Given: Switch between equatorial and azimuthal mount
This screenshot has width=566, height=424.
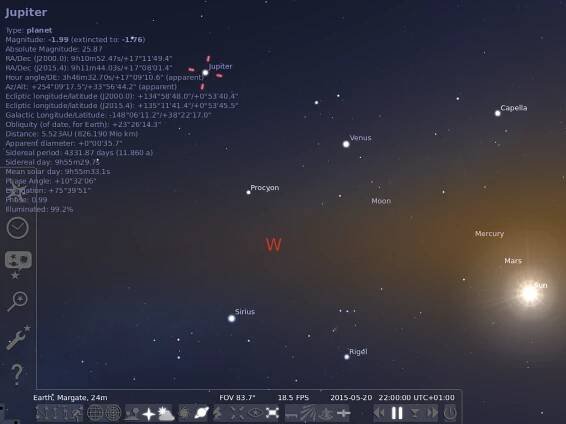Looking at the screenshot, I should 218,413.
